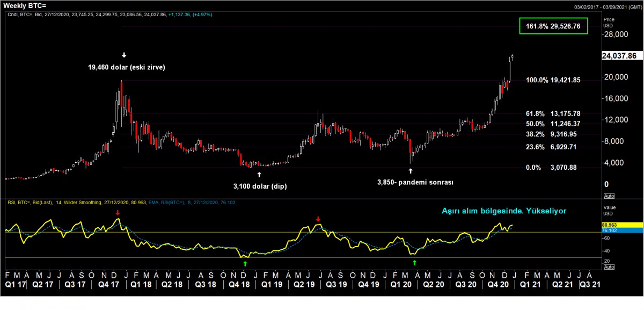Select the '3,100 dolar (dip)' annotation
The height and width of the screenshot is (310, 644).
260,185
